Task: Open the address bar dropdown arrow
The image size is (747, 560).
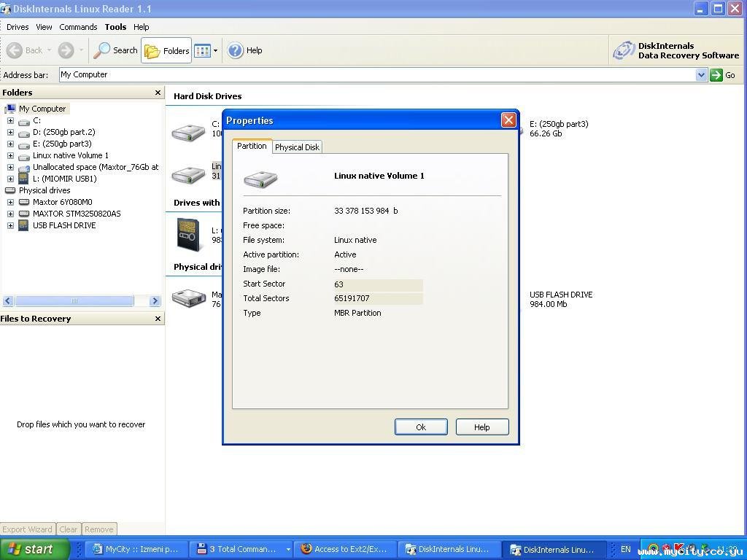Action: 701,75
